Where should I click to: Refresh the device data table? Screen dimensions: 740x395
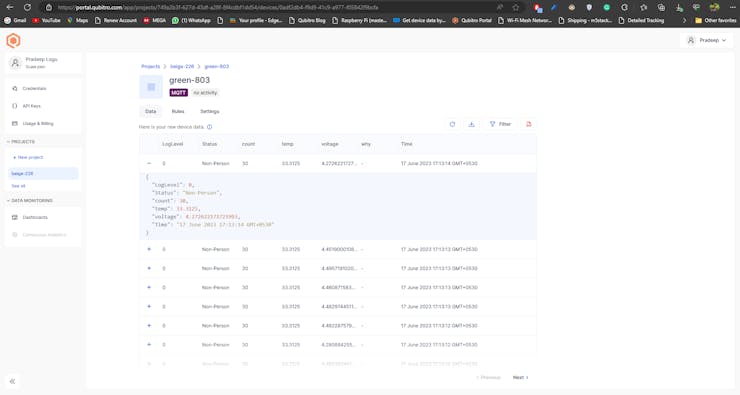point(452,125)
